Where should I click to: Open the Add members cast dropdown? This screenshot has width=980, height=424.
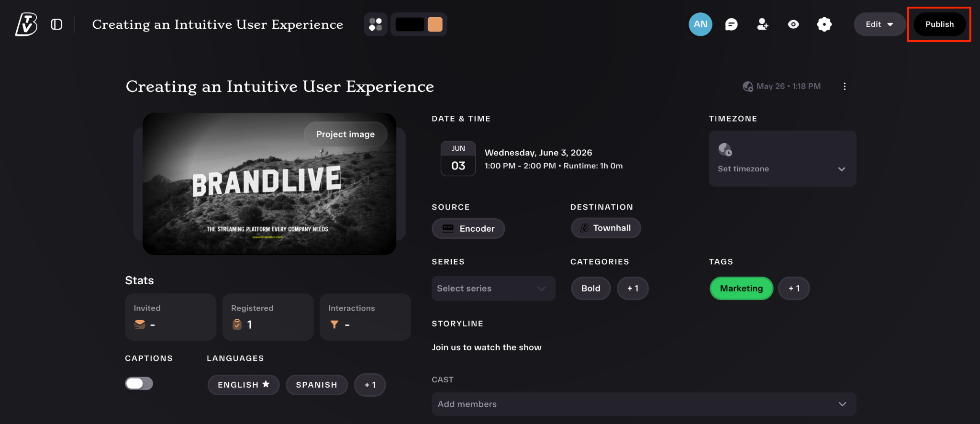point(644,404)
